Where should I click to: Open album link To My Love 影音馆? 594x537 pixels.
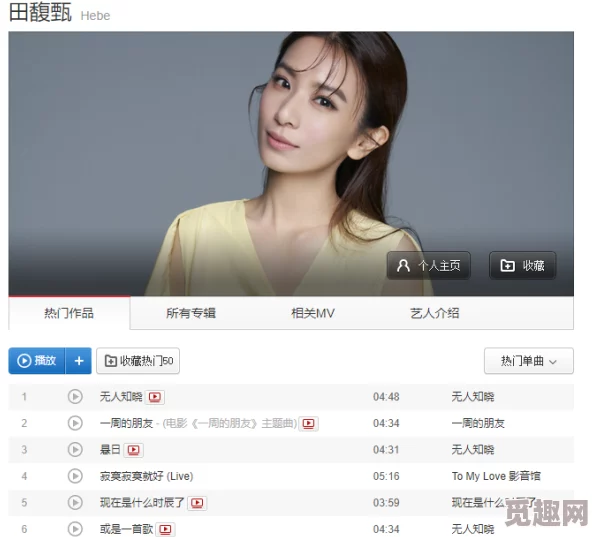point(496,476)
